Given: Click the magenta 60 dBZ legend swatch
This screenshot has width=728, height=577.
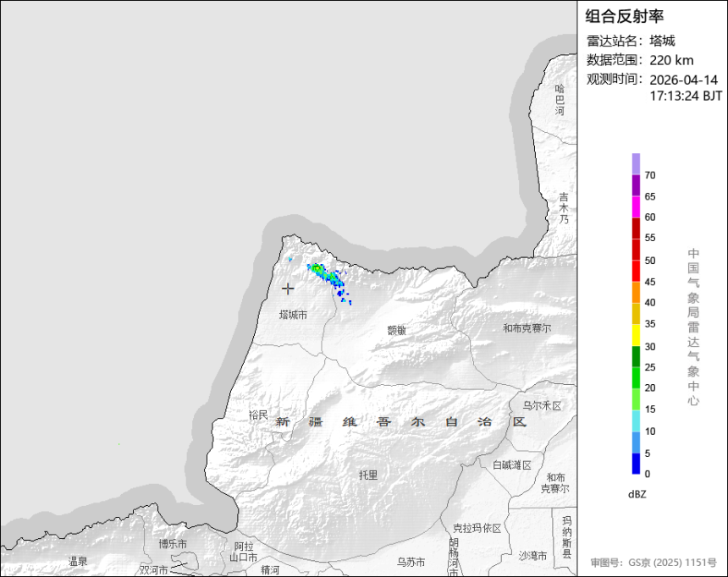Looking at the screenshot, I should click(636, 206).
